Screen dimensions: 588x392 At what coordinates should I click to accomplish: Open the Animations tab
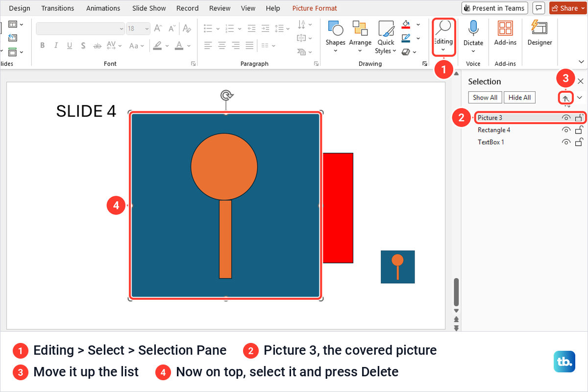point(103,8)
